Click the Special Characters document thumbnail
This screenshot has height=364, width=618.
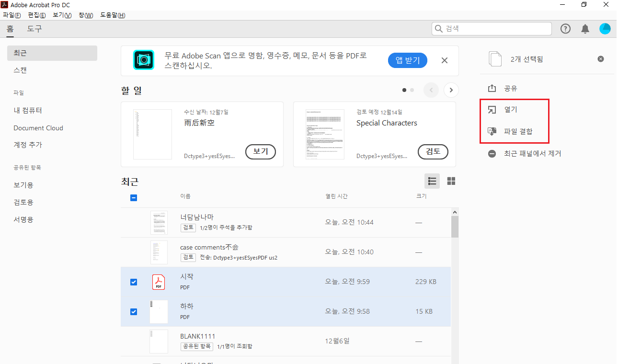point(325,134)
